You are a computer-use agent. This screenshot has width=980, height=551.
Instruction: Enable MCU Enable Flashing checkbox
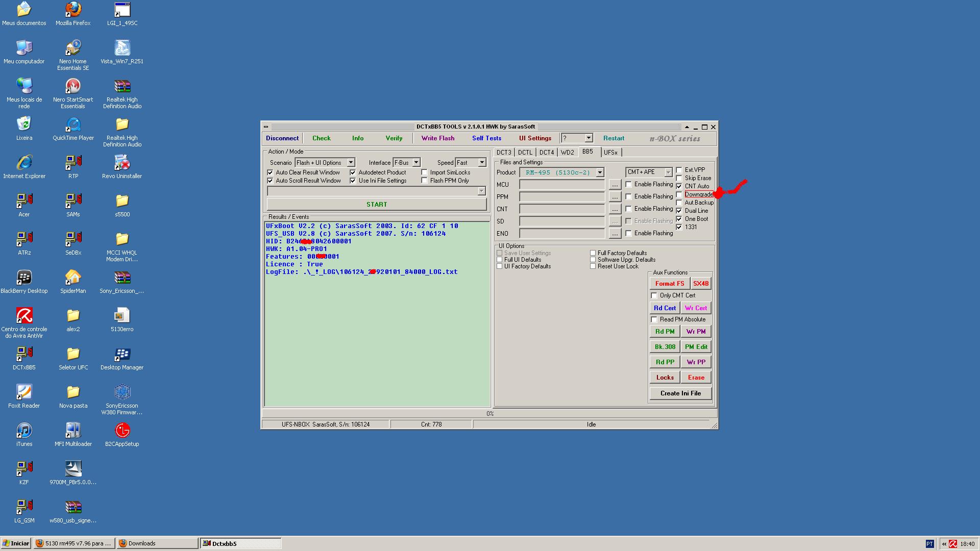[x=629, y=184]
